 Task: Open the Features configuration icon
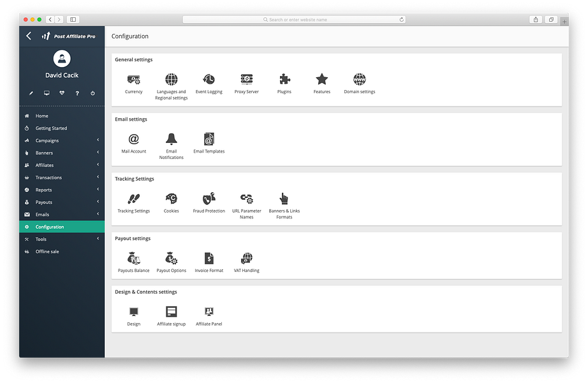coord(321,80)
